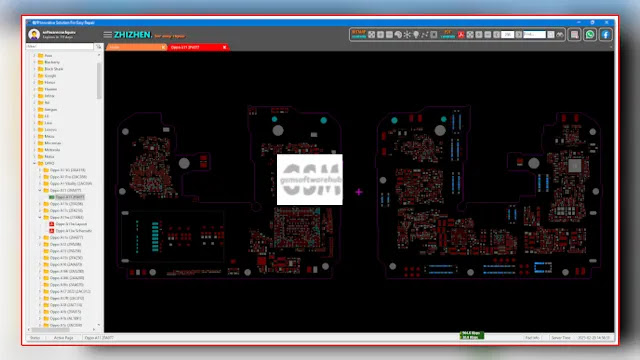The image size is (640, 360).
Task: Close the orange Home tab
Action: tap(163, 47)
